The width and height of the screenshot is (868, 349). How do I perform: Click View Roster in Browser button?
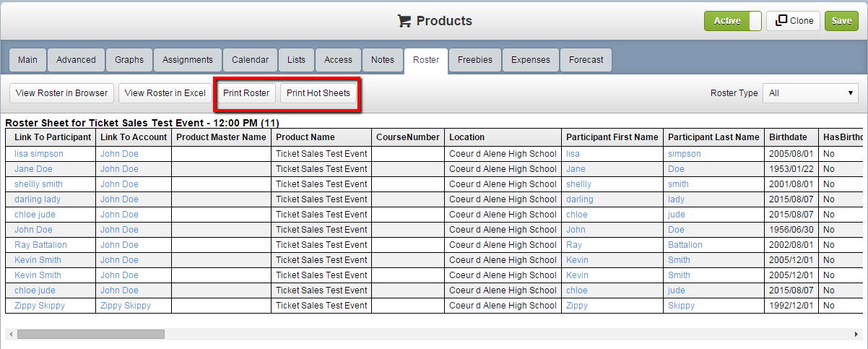(x=61, y=92)
